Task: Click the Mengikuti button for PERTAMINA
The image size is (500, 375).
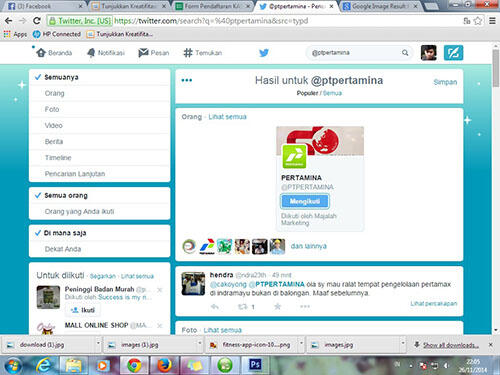Action: 305,201
